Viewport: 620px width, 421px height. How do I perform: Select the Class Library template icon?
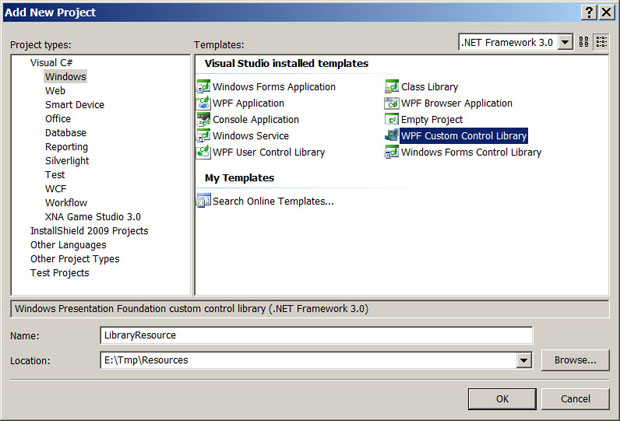(x=392, y=87)
